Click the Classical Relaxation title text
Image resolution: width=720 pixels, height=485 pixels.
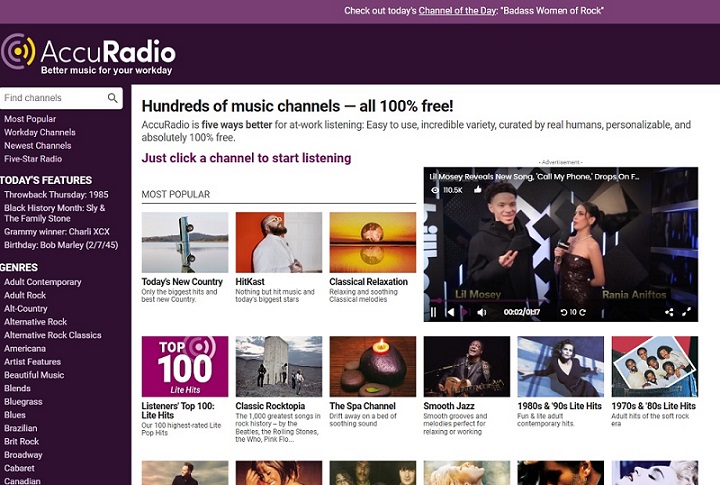[368, 282]
